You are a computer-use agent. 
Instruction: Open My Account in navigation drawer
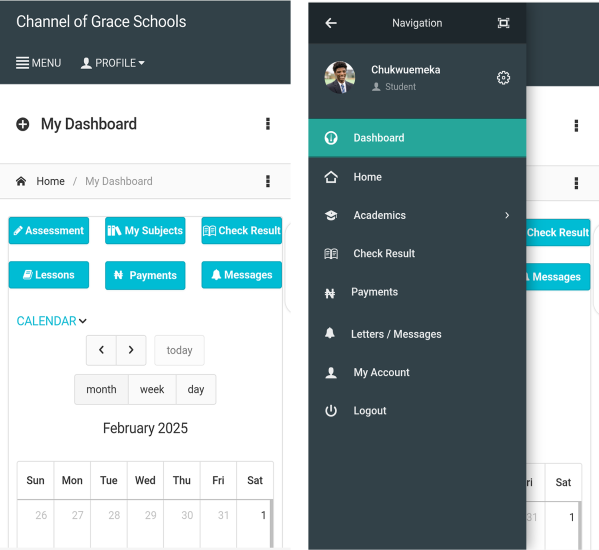pos(417,372)
